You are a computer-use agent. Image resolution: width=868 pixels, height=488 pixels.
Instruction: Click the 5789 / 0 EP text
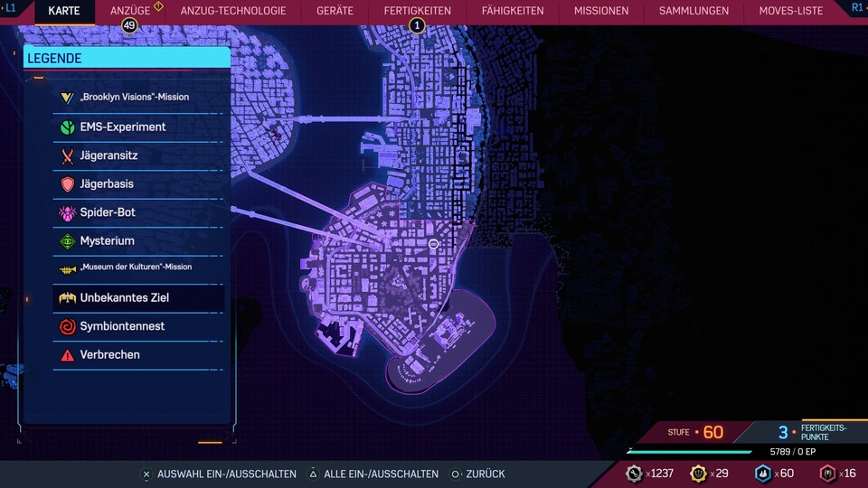click(x=793, y=452)
